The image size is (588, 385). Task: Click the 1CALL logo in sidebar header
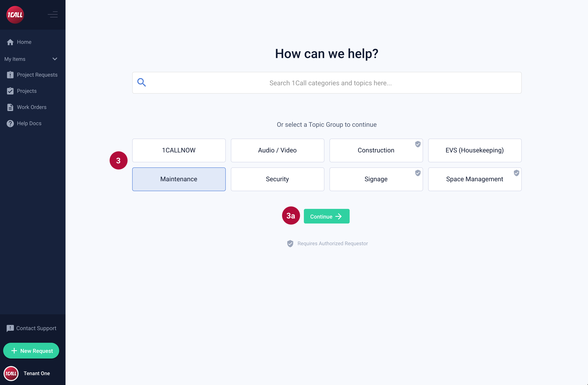15,15
